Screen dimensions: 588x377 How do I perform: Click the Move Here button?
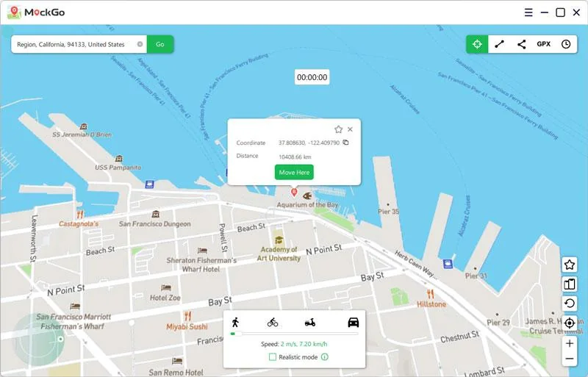coord(294,172)
